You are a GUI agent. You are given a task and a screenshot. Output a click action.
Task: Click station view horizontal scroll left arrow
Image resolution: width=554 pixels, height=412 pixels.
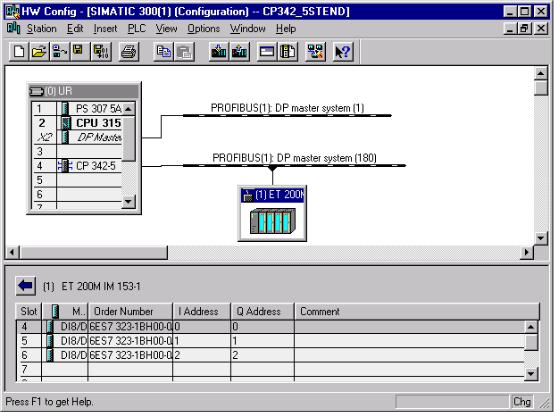12,252
